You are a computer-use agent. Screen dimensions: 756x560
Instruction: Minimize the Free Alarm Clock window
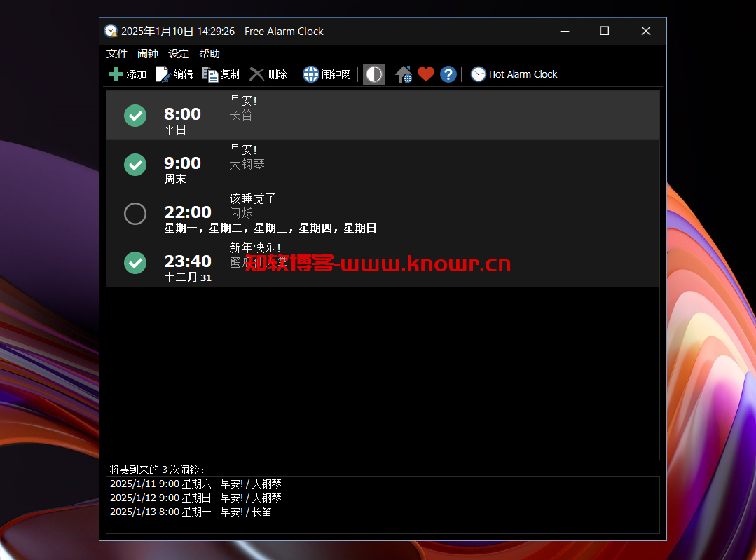click(565, 31)
